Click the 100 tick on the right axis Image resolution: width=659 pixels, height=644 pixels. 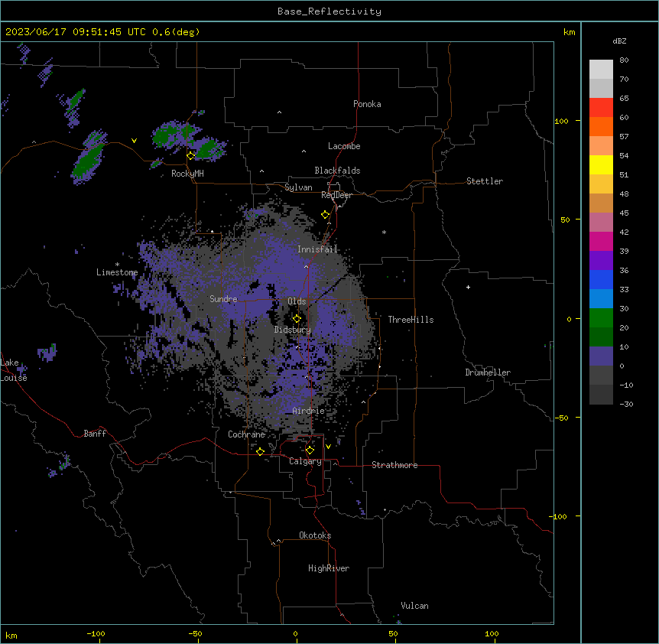[x=561, y=121]
